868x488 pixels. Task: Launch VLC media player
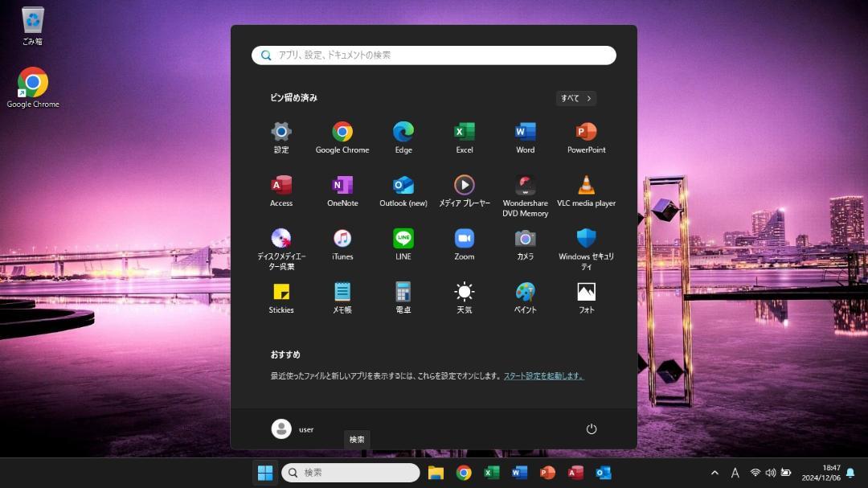[586, 191]
